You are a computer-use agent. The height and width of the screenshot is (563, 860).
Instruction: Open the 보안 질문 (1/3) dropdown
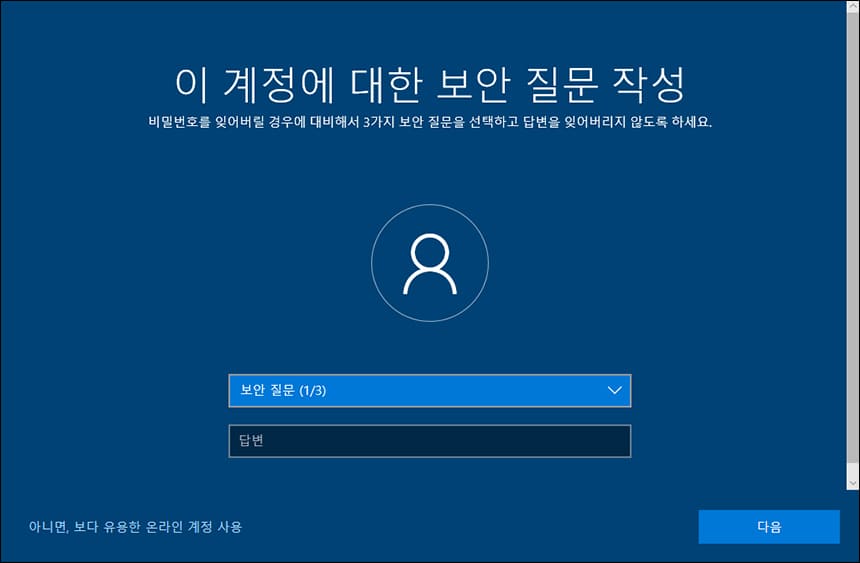pos(429,391)
